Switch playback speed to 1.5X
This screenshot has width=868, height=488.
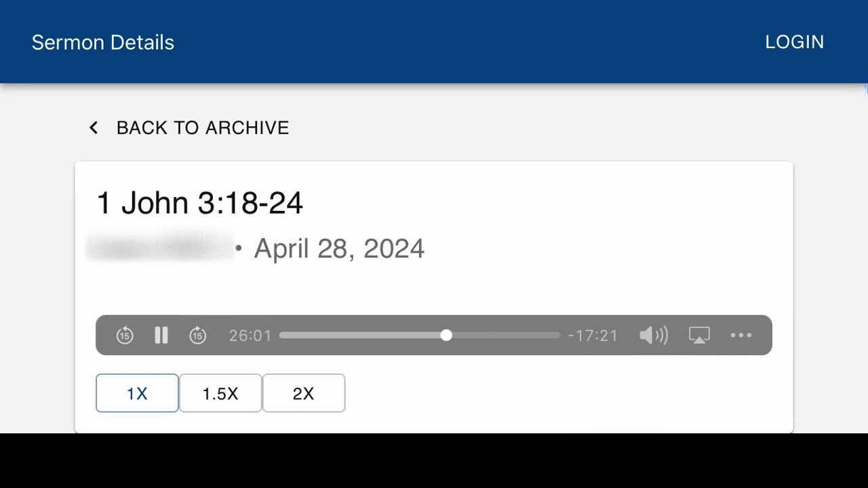click(220, 393)
